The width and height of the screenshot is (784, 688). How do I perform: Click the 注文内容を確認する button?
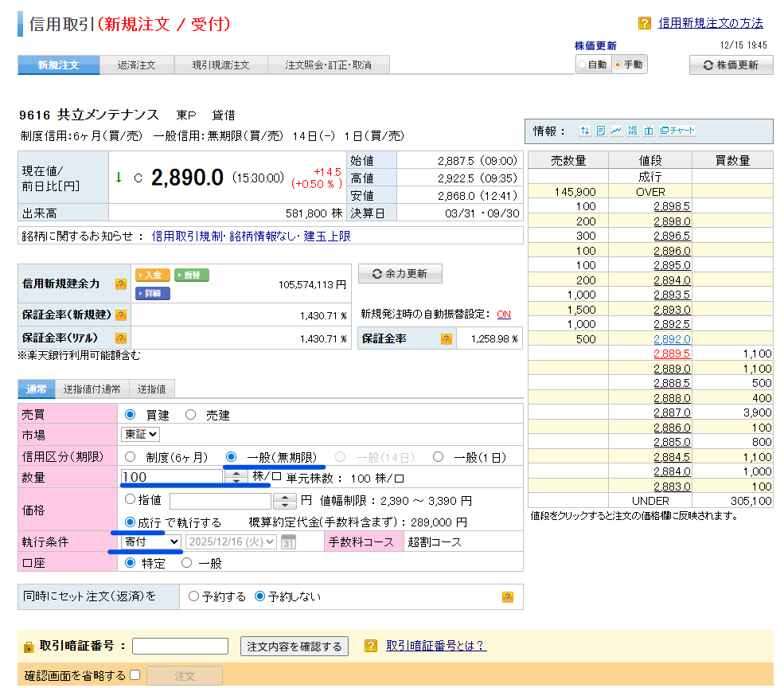tap(294, 647)
